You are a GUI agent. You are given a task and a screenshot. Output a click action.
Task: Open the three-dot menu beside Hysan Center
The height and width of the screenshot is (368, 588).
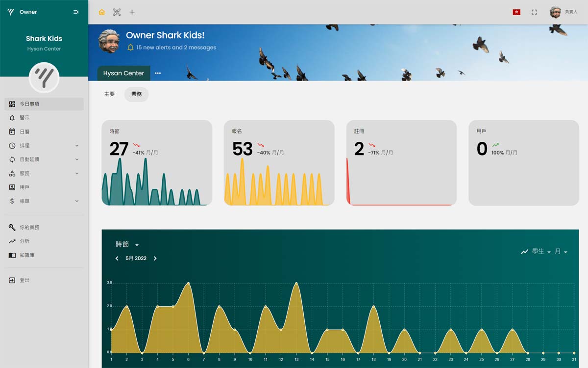[158, 73]
